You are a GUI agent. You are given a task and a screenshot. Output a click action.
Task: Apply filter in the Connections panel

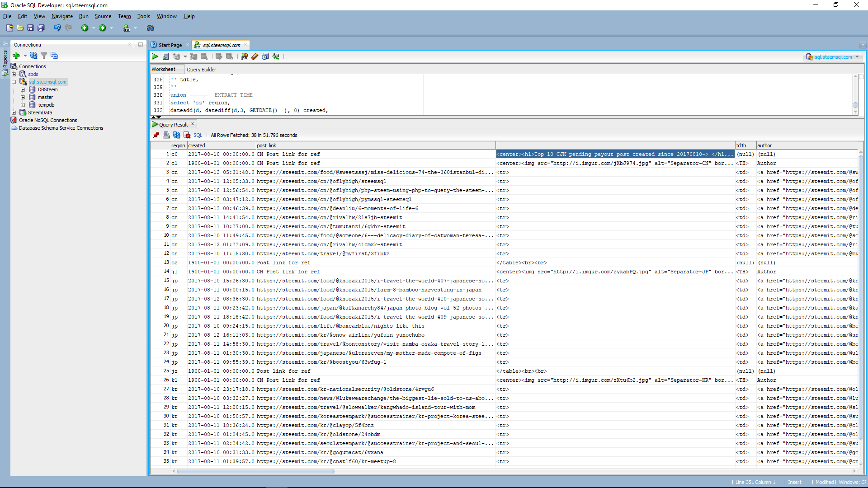pos(44,56)
